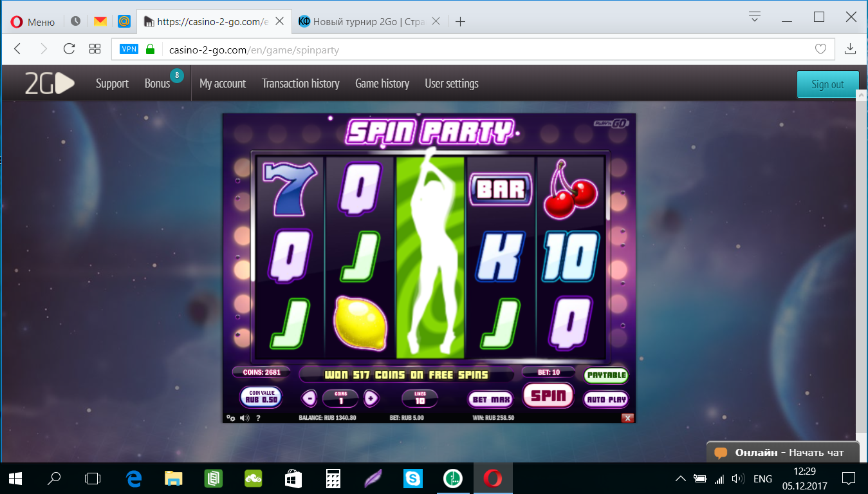Toggle the VPN badge in address bar
The height and width of the screenshot is (494, 868).
click(x=129, y=49)
